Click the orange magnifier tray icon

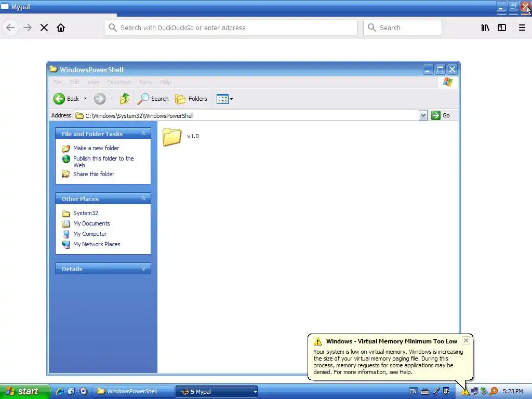[494, 392]
